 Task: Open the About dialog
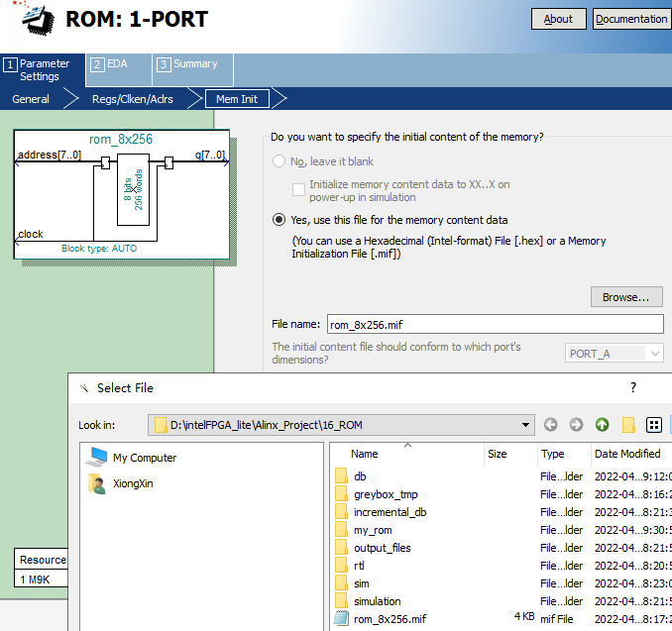(x=558, y=19)
